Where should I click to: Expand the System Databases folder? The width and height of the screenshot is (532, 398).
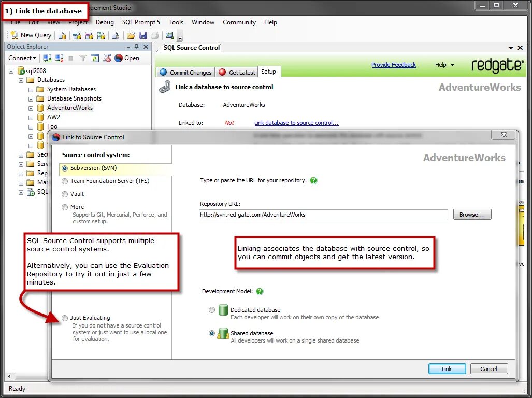click(x=31, y=90)
